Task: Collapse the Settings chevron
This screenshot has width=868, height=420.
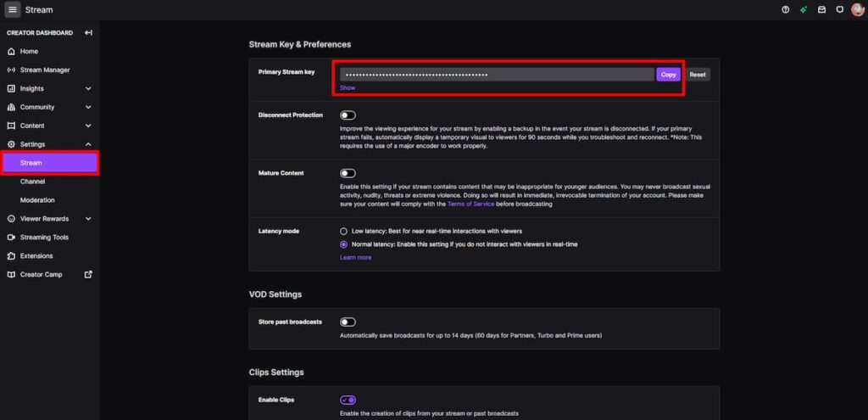Action: (88, 144)
